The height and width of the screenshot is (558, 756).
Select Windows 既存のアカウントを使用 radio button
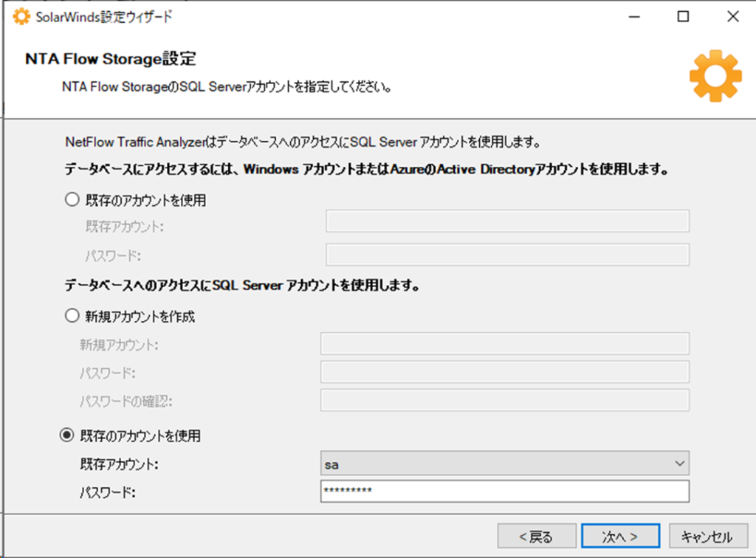(72, 199)
